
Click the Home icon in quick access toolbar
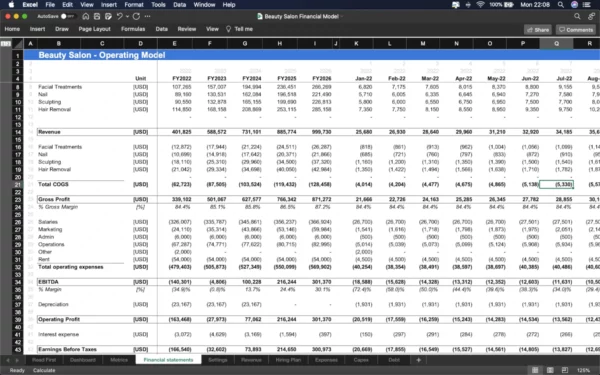(86, 16)
